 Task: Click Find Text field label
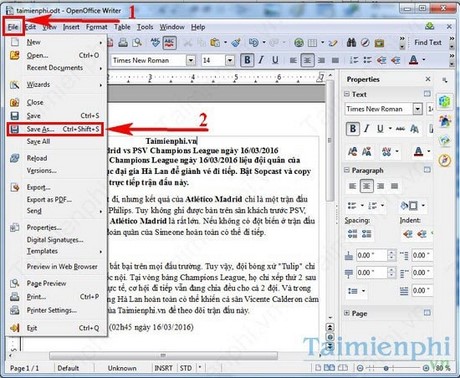pos(428,42)
